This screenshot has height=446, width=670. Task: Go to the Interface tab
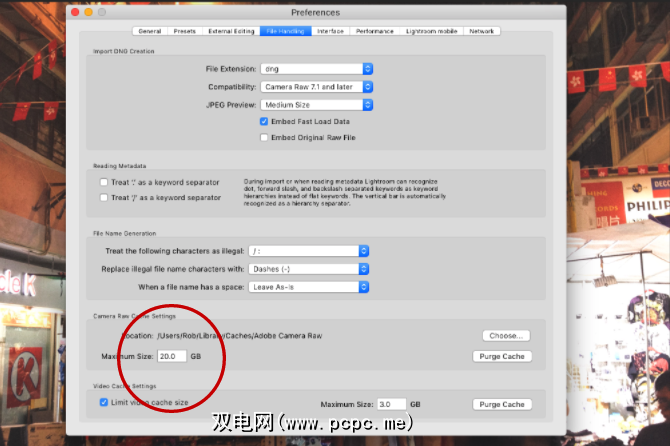[330, 31]
